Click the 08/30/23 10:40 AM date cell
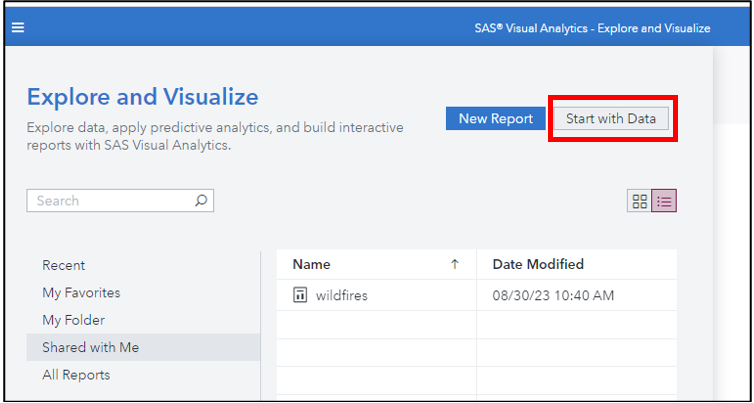Screen dimensions: 754x403 coord(553,295)
